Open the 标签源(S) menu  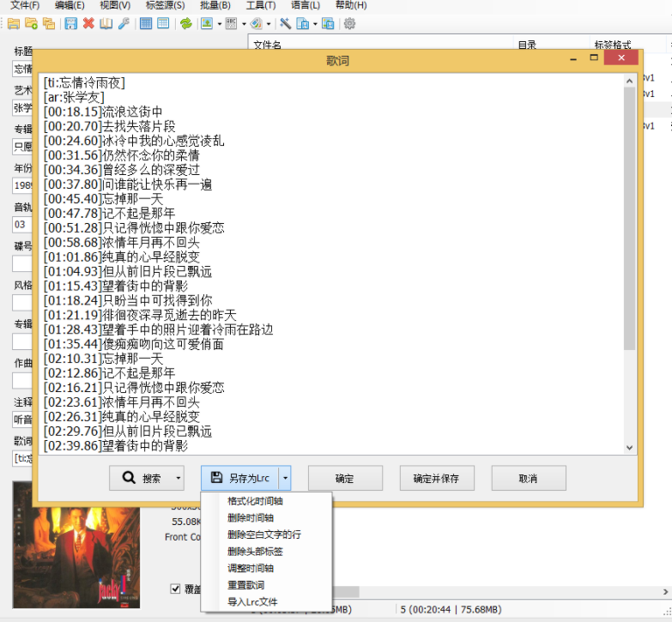(165, 5)
